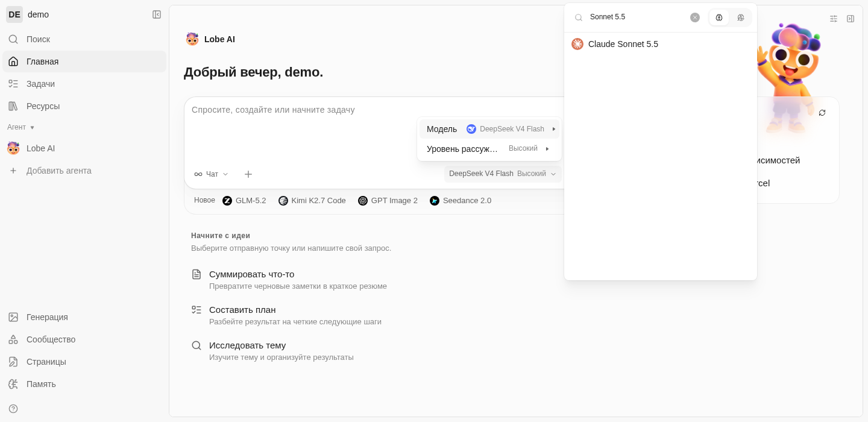Open the help question-mark icon in sidebar
The image size is (868, 422).
(x=13, y=409)
